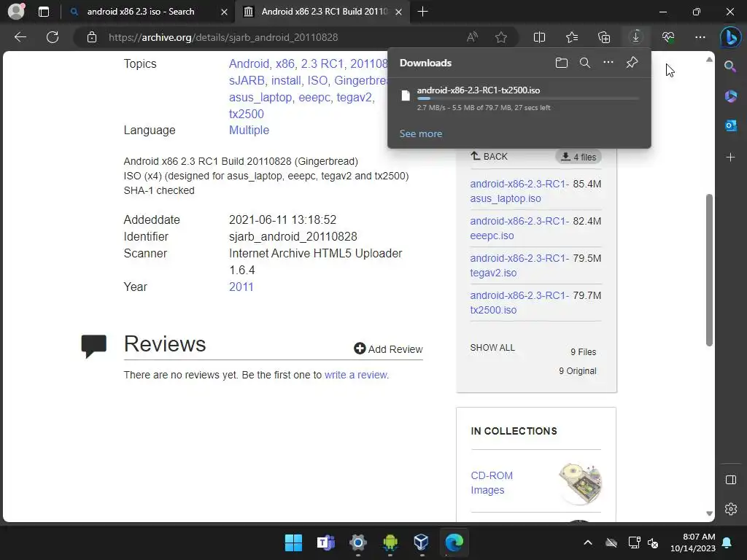747x560 pixels.
Task: Open the Edge profile avatar
Action: tap(16, 12)
